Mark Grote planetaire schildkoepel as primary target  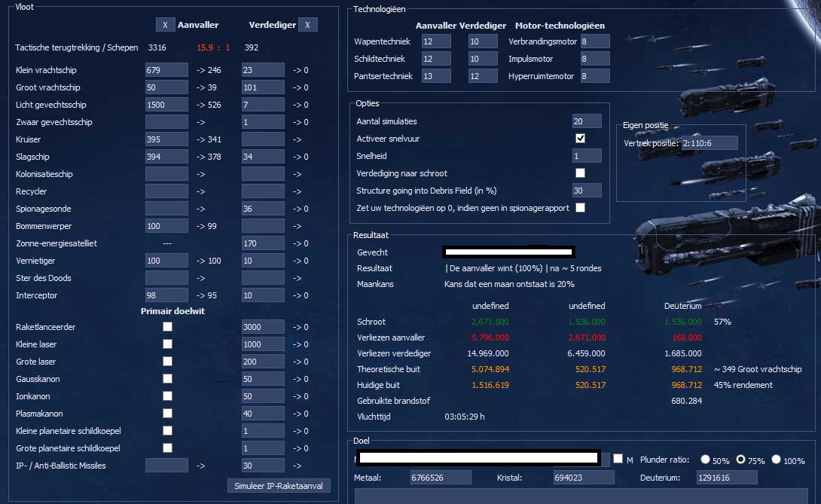point(167,447)
